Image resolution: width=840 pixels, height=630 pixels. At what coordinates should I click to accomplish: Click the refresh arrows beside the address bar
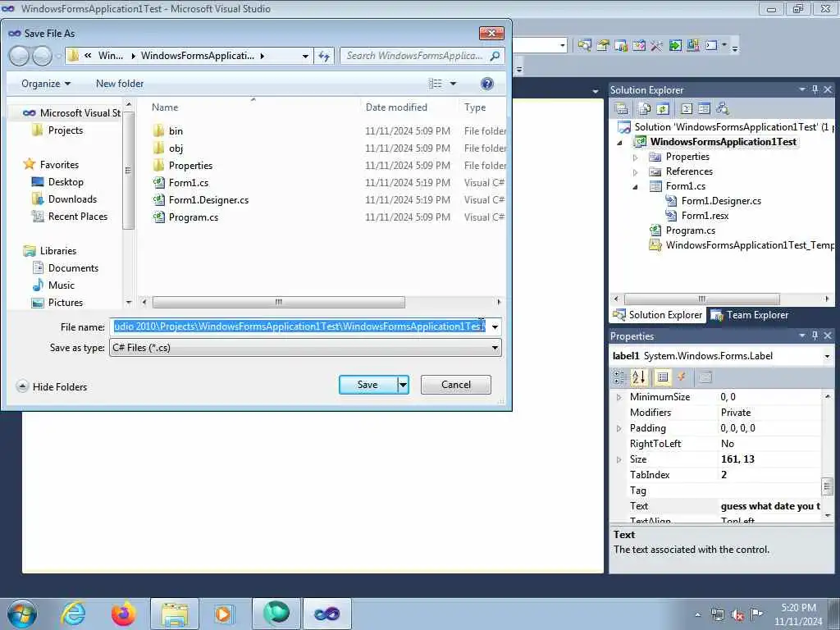click(x=324, y=56)
